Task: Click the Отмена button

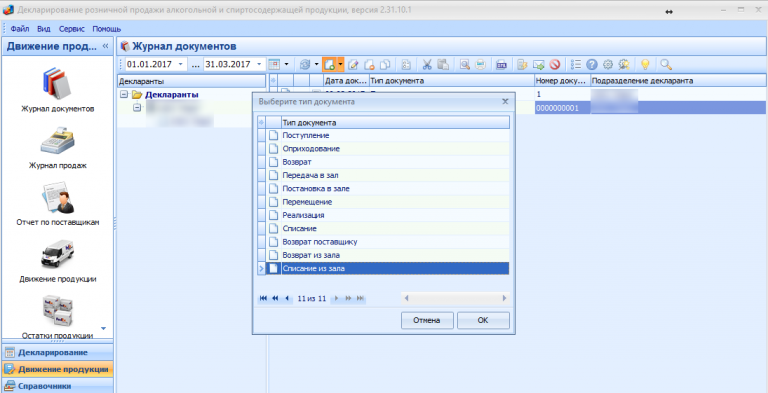Action: tap(427, 320)
